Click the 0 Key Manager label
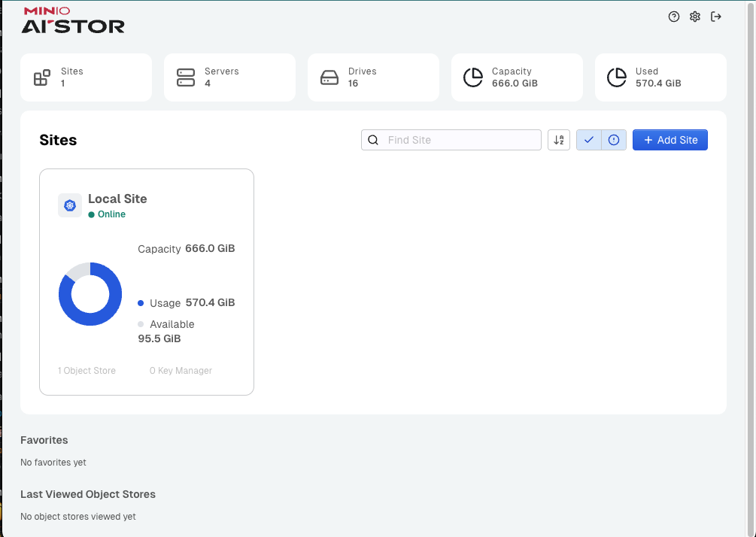 tap(181, 371)
